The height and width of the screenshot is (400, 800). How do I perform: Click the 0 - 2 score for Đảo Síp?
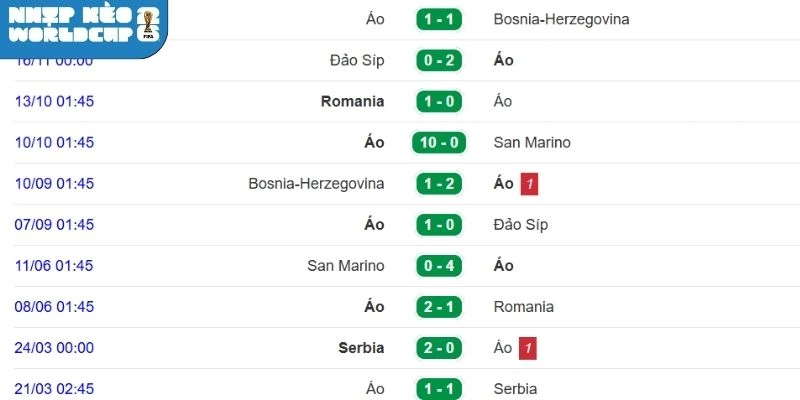[x=439, y=60]
